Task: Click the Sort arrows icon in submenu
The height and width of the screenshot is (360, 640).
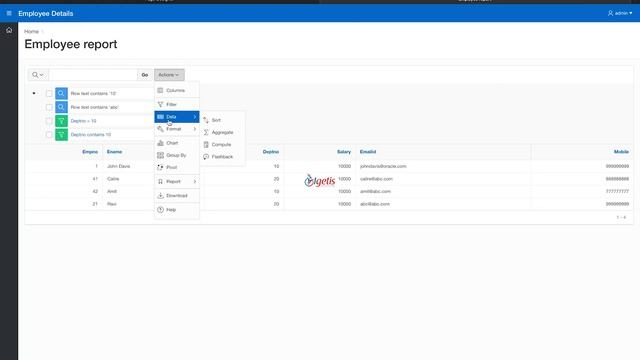Action: click(206, 120)
